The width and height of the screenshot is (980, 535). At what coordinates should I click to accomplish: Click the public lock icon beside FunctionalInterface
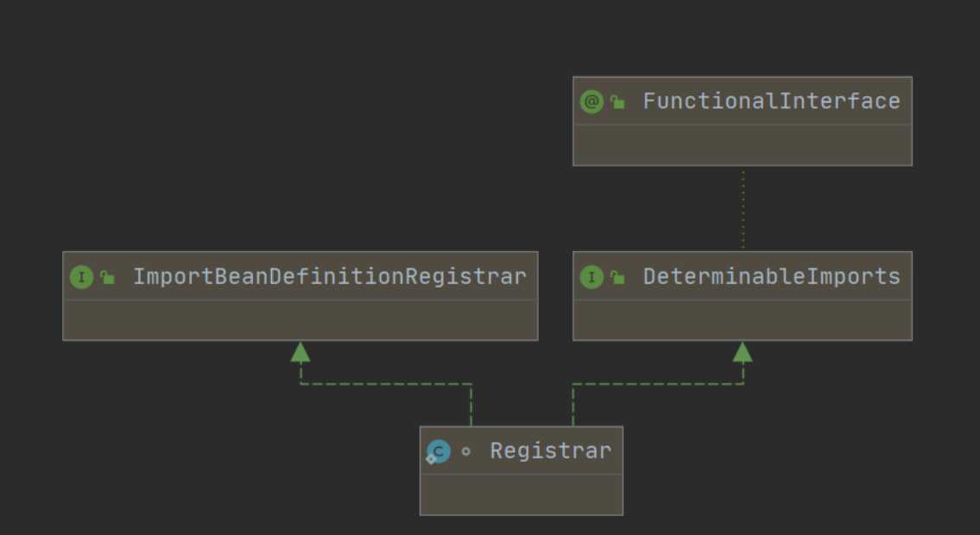tap(617, 103)
